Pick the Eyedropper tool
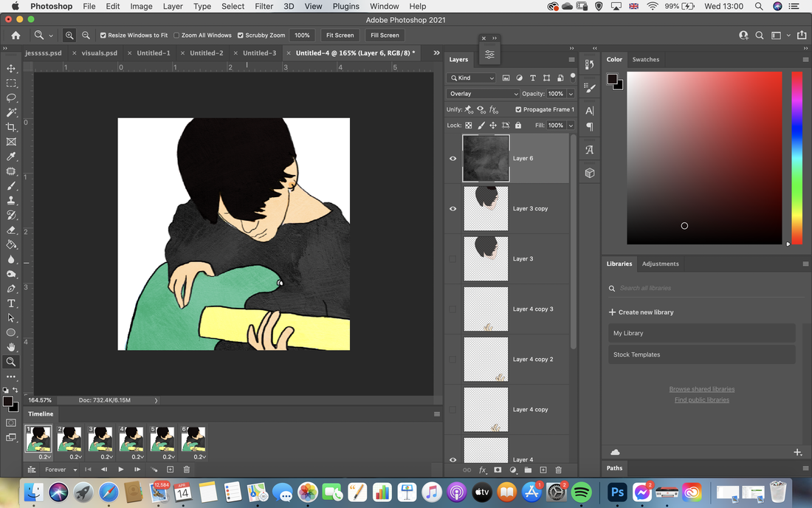Screen dimensions: 812x508 11,157
